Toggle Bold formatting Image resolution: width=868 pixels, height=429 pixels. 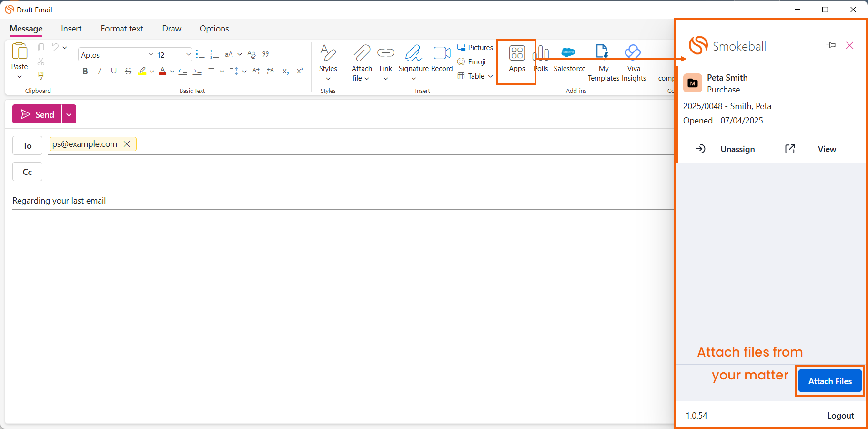point(85,71)
